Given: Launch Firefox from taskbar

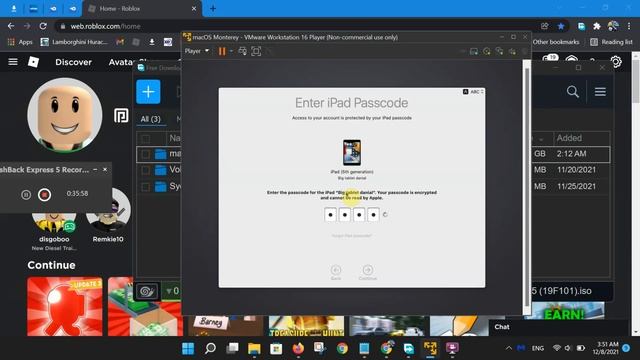Looking at the screenshot, I should 298,349.
